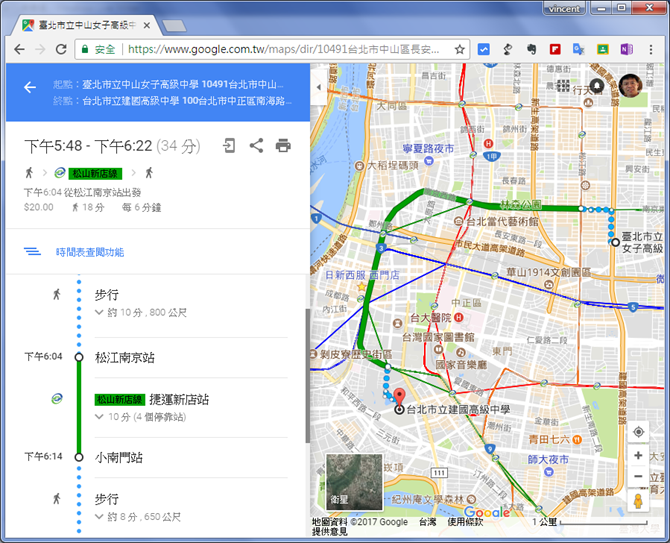This screenshot has height=543, width=670.
Task: Select the 臺北市立中山女子高級中學 browser tab
Action: tap(88, 26)
